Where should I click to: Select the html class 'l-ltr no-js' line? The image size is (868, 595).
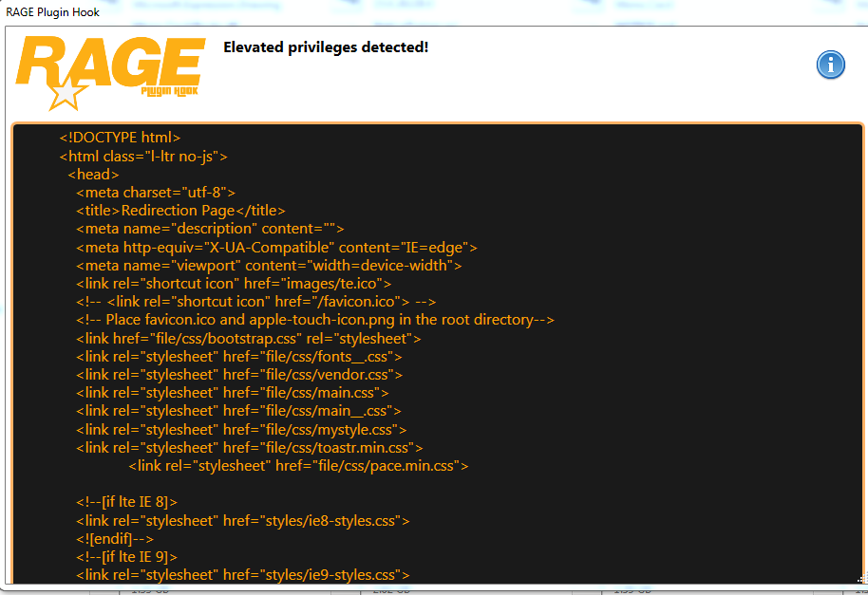pos(143,157)
